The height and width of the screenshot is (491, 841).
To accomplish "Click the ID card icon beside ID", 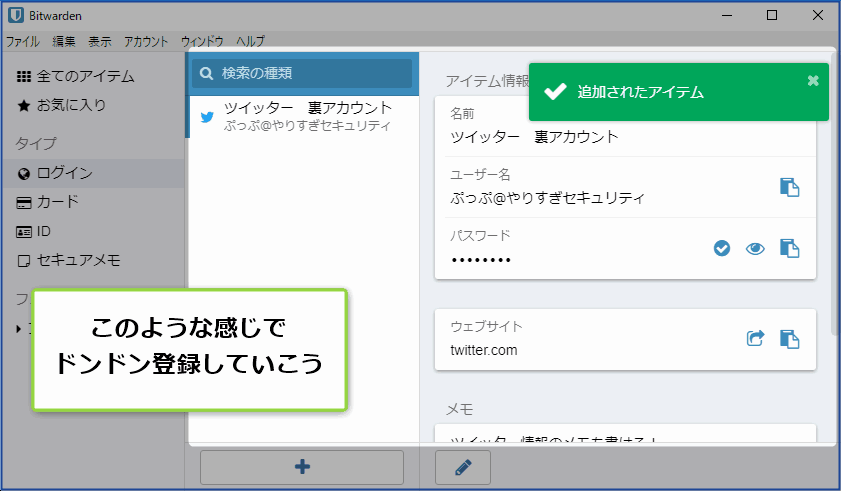I will 24,232.
